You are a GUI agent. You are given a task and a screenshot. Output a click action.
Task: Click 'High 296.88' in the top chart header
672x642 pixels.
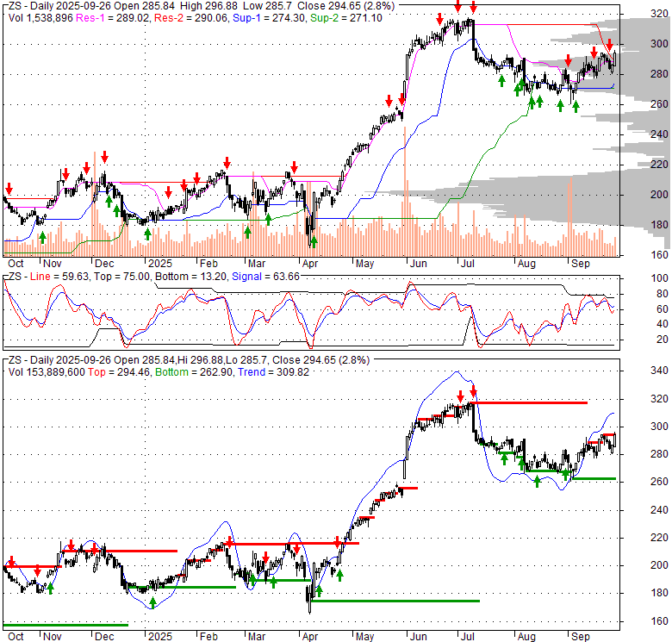click(x=208, y=6)
